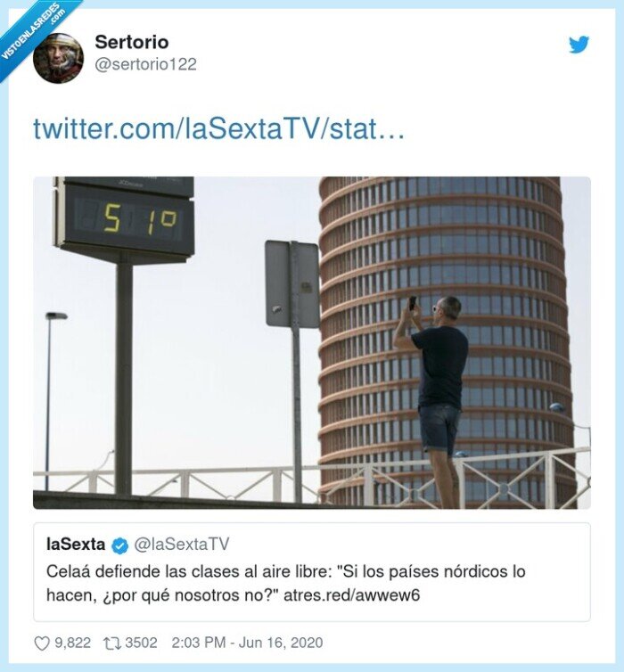Viewport: 624px width, 672px height.
Task: Click the @sertorio122 handle
Action: pos(145,64)
